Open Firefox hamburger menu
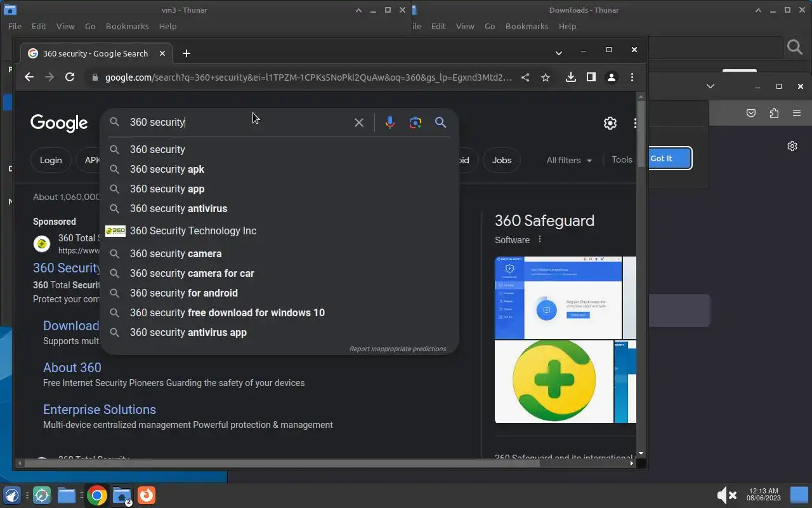This screenshot has height=508, width=812. pyautogui.click(x=797, y=113)
